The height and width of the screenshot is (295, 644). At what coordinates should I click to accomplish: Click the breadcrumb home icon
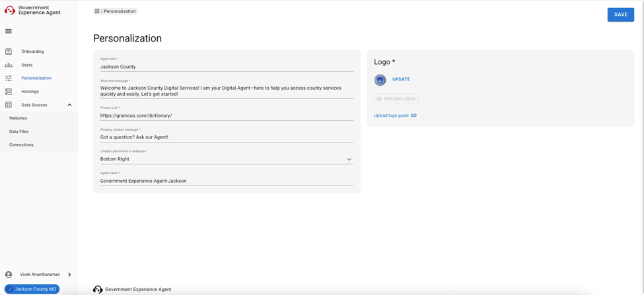tap(97, 11)
